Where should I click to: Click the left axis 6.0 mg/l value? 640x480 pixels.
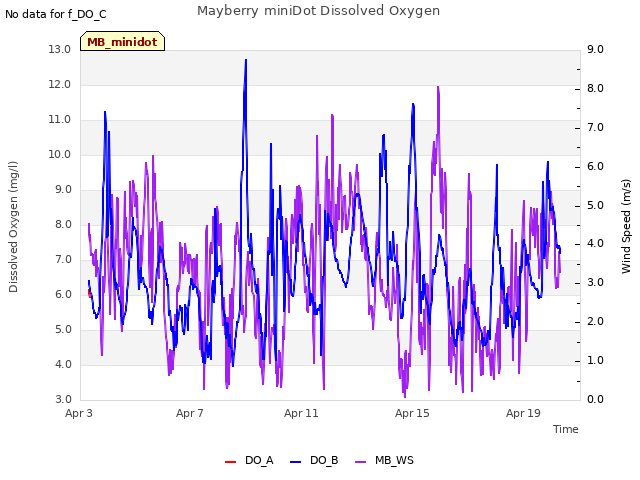tap(63, 295)
